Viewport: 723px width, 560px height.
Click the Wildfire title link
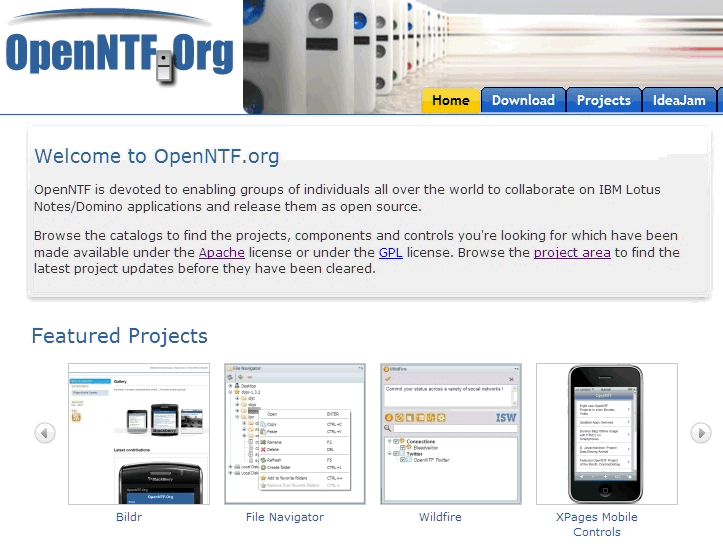click(x=440, y=517)
